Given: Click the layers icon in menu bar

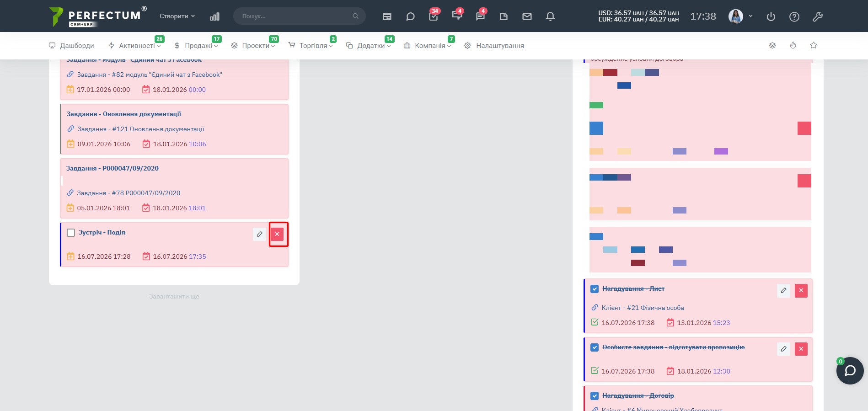Looking at the screenshot, I should coord(772,45).
